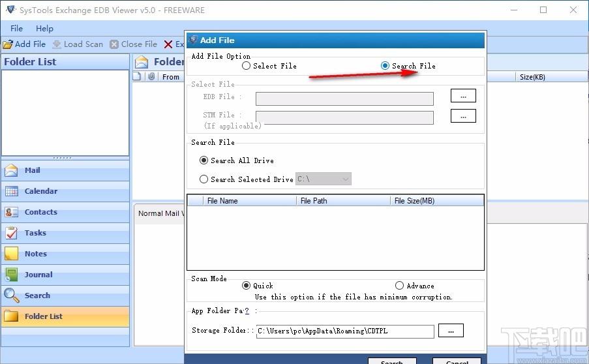
Task: Click the Cancel button in the dialog
Action: pos(457,361)
